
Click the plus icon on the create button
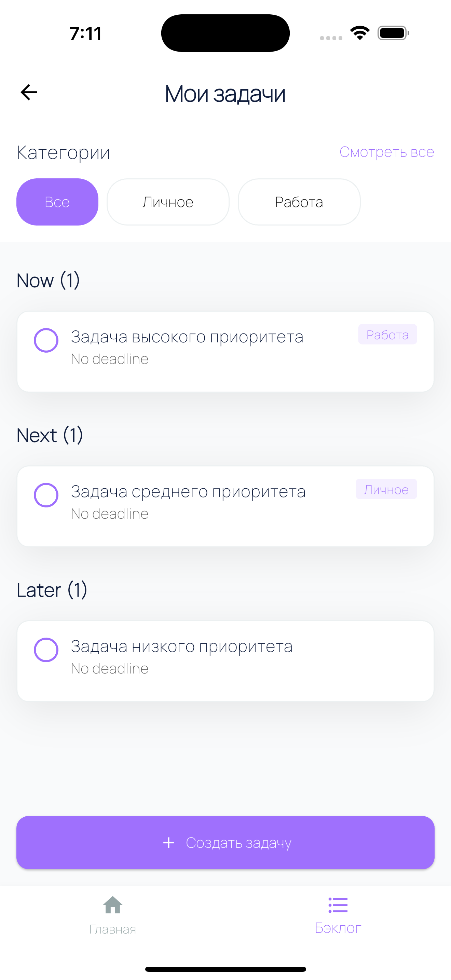[x=168, y=843]
